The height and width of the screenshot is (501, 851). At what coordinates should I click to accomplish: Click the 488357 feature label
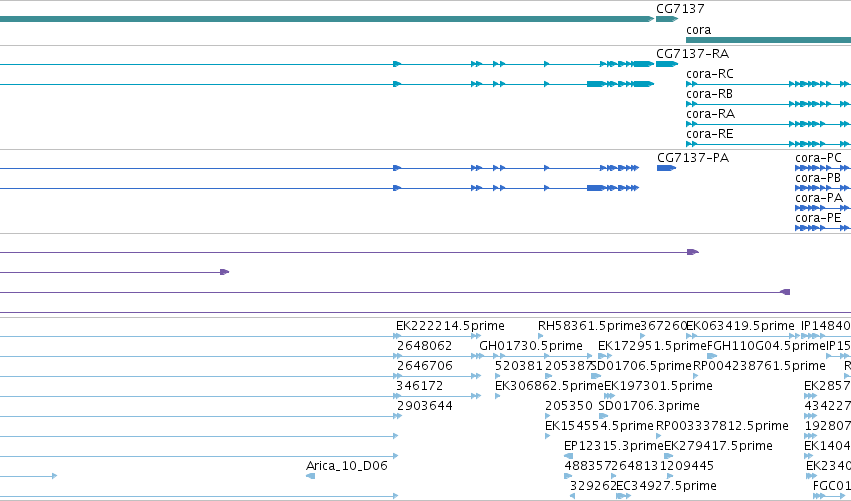tap(588, 466)
